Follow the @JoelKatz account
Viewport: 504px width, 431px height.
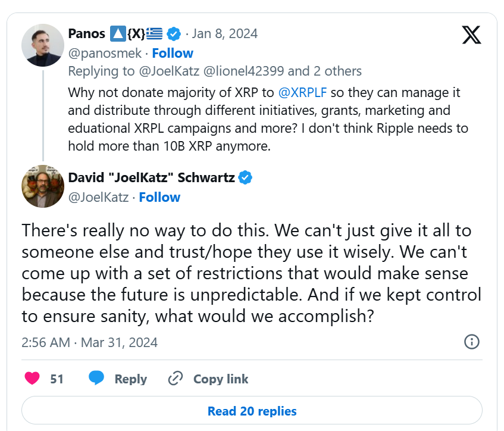coord(159,197)
